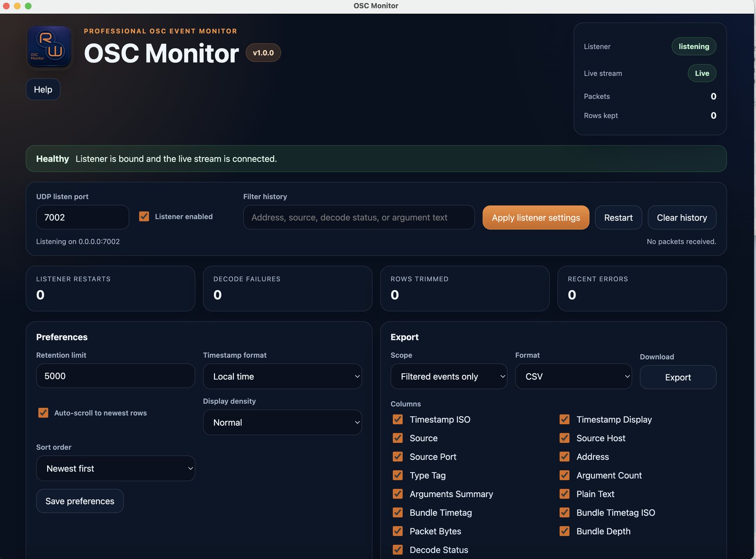
Task: Toggle the Decode Status column checkbox
Action: 398,550
